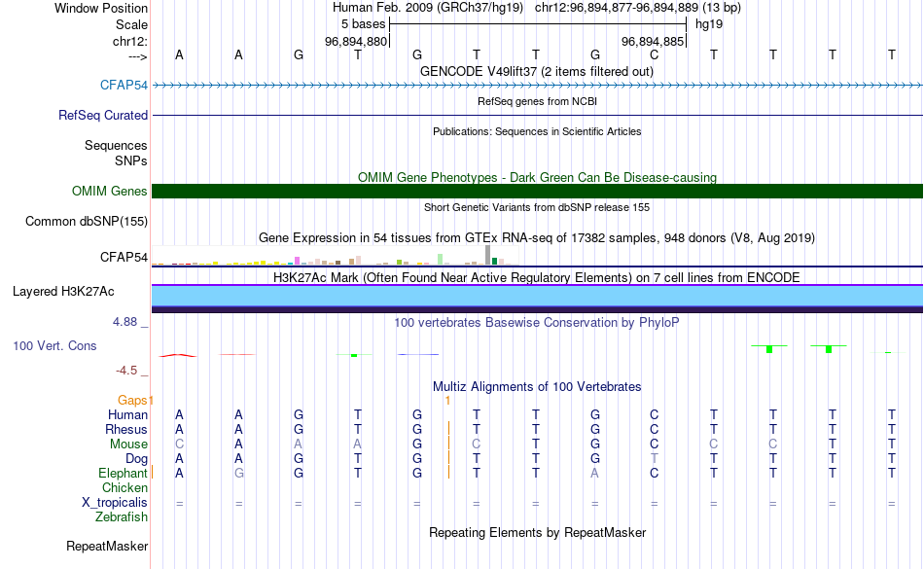Viewport: 924px width, 569px height.
Task: Open the OMIM Gene Phenotypes track title
Action: [537, 177]
